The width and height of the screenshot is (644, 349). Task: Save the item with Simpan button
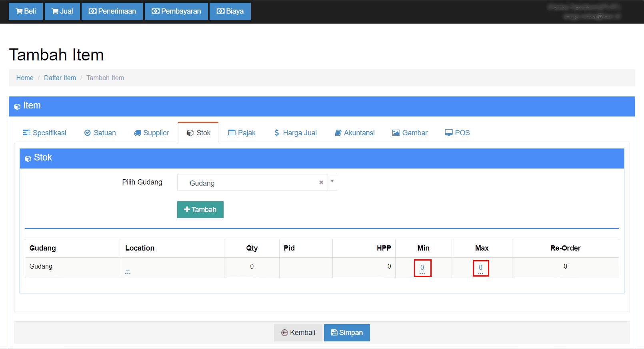pyautogui.click(x=347, y=333)
